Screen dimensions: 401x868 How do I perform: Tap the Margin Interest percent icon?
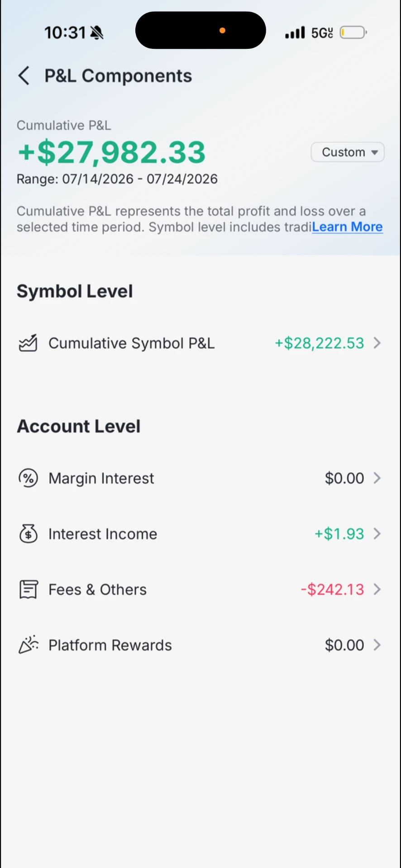28,478
